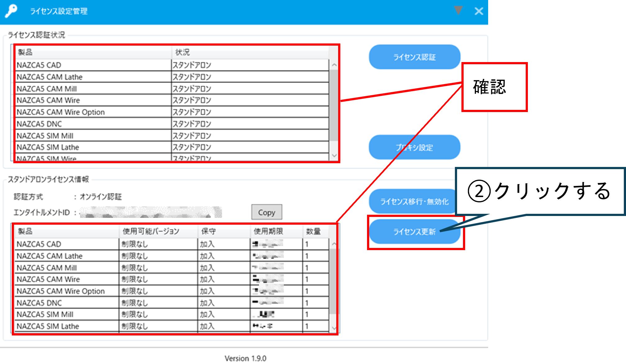
Task: Click 使用期限 column header in lower table
Action: tap(268, 231)
